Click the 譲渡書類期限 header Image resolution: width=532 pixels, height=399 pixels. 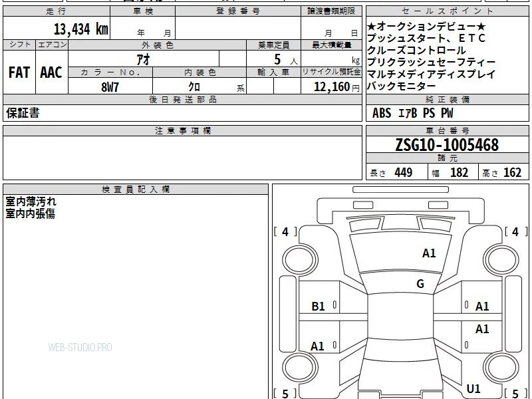click(331, 11)
